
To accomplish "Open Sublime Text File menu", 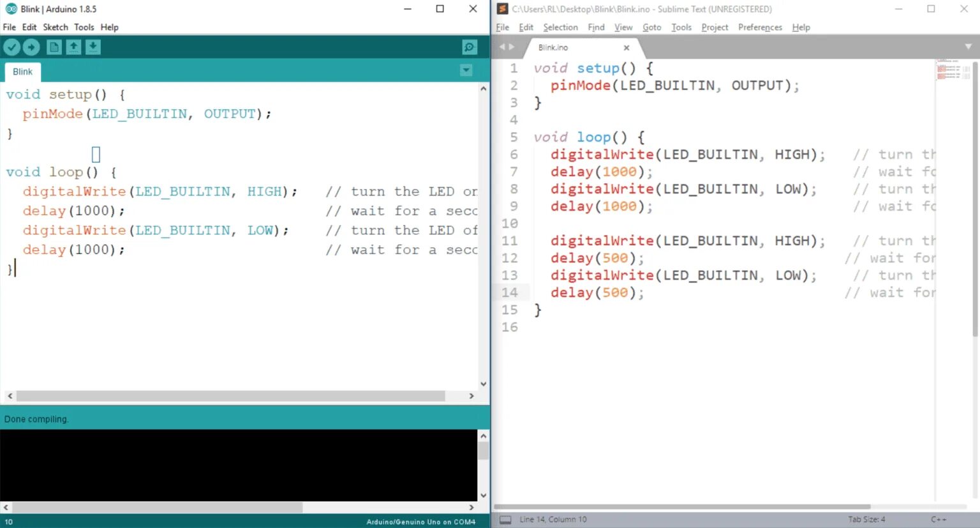I will 503,27.
